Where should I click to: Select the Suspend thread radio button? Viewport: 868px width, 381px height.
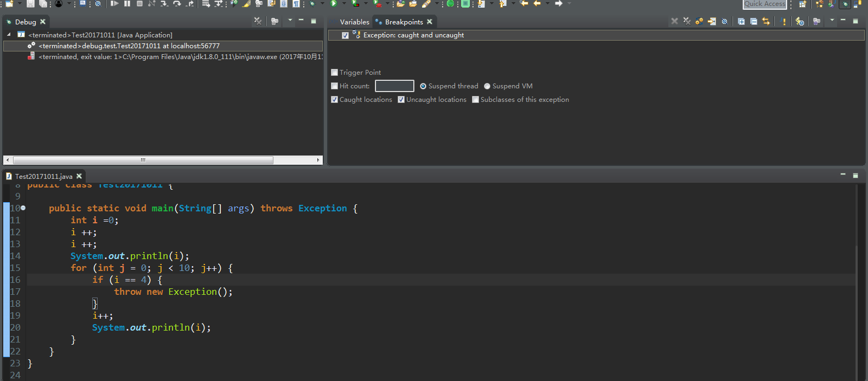pyautogui.click(x=423, y=86)
